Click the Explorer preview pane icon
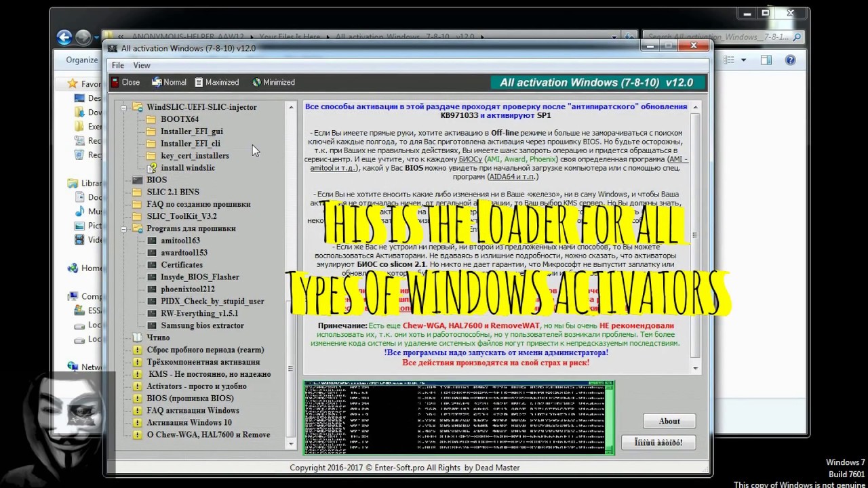The width and height of the screenshot is (868, 488). click(766, 60)
